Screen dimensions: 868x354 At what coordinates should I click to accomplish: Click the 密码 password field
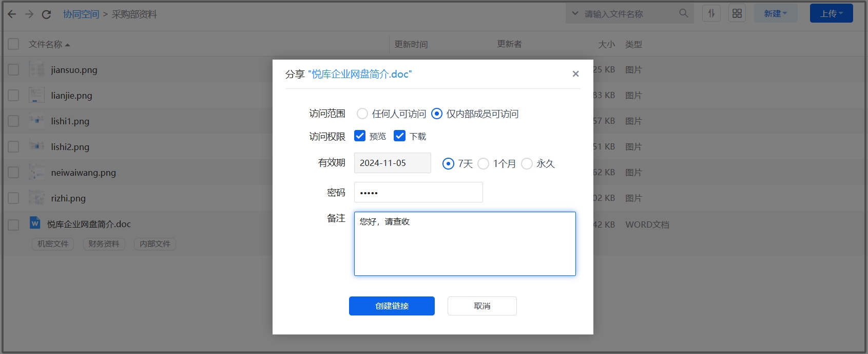418,192
